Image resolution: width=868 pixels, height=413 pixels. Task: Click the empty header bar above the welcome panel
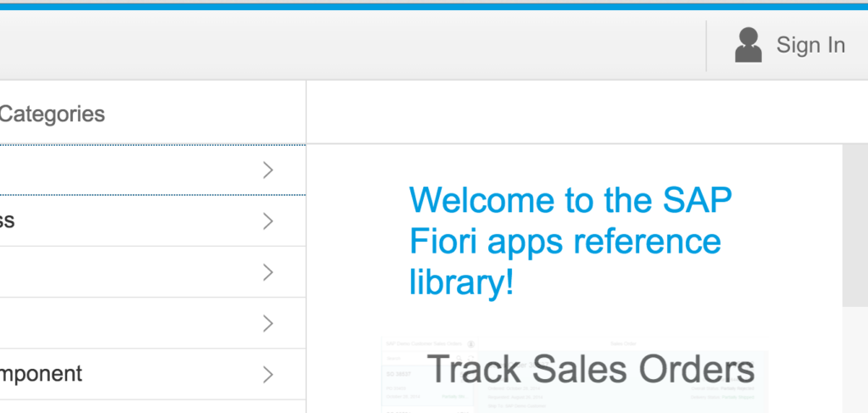587,112
